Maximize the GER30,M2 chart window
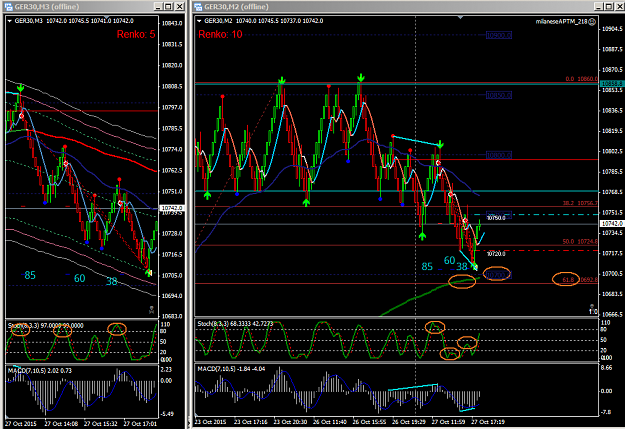The image size is (625, 429). click(609, 6)
